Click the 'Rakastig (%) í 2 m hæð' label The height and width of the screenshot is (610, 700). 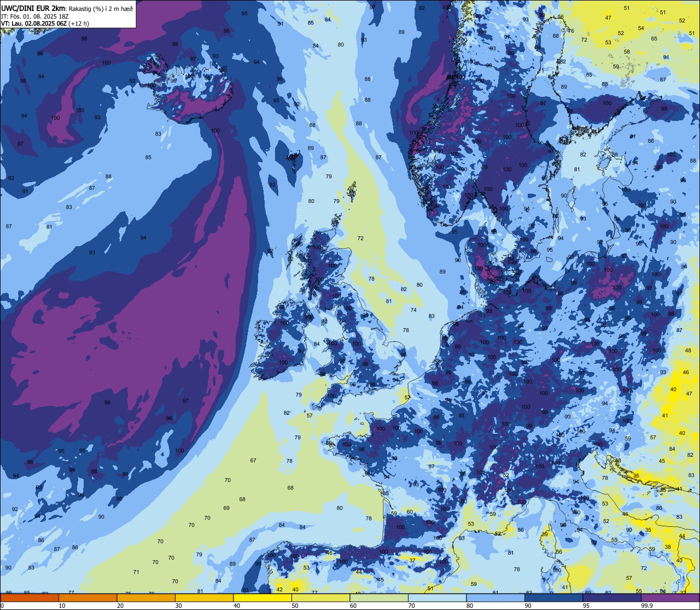[100, 8]
